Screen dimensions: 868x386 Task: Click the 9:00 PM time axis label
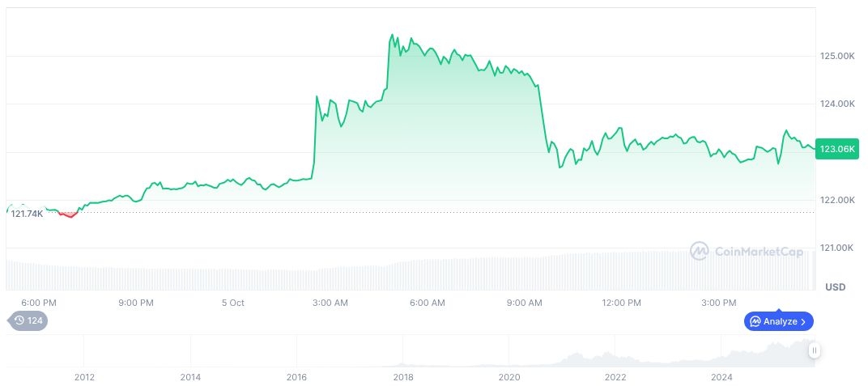pos(135,303)
